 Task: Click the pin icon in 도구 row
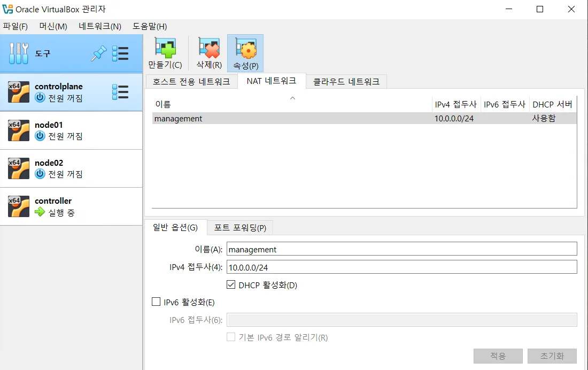tap(99, 53)
